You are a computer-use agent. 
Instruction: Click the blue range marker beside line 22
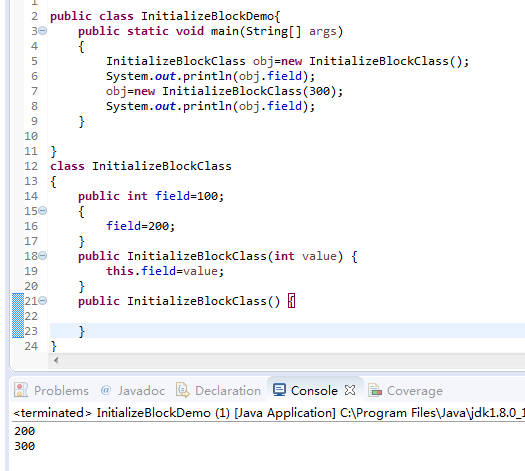point(18,316)
